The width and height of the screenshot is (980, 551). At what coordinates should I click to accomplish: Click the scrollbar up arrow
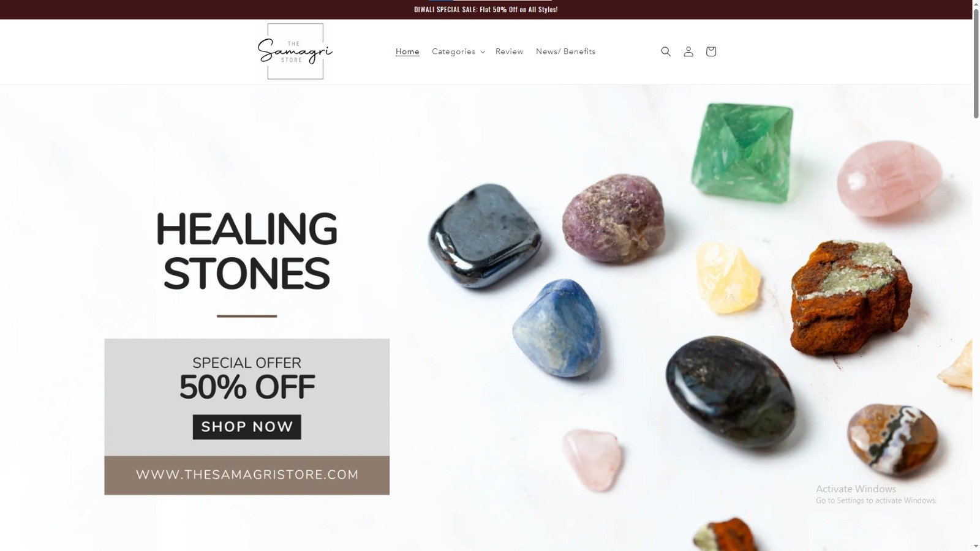(976, 4)
